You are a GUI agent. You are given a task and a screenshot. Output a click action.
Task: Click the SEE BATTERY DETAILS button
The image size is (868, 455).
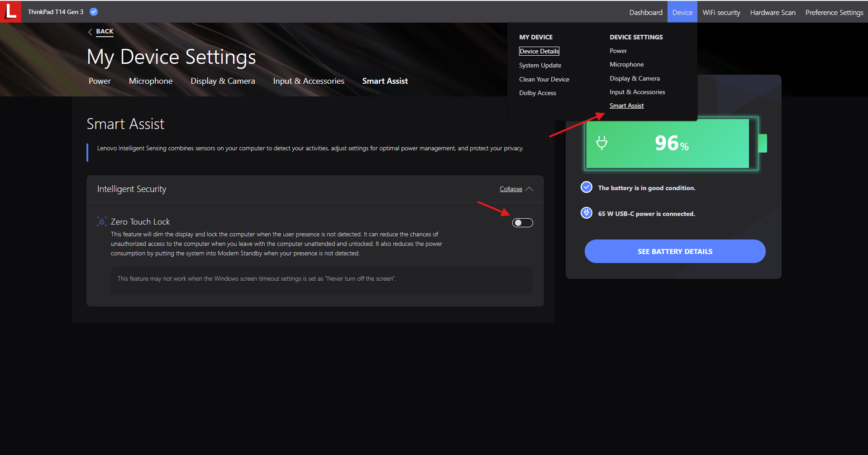point(675,251)
